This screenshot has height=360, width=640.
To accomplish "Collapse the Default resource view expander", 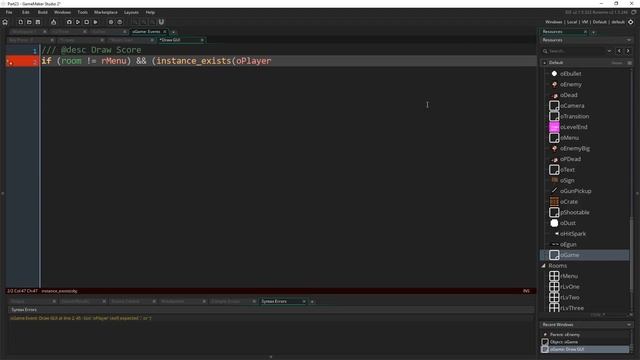I will pyautogui.click(x=544, y=63).
